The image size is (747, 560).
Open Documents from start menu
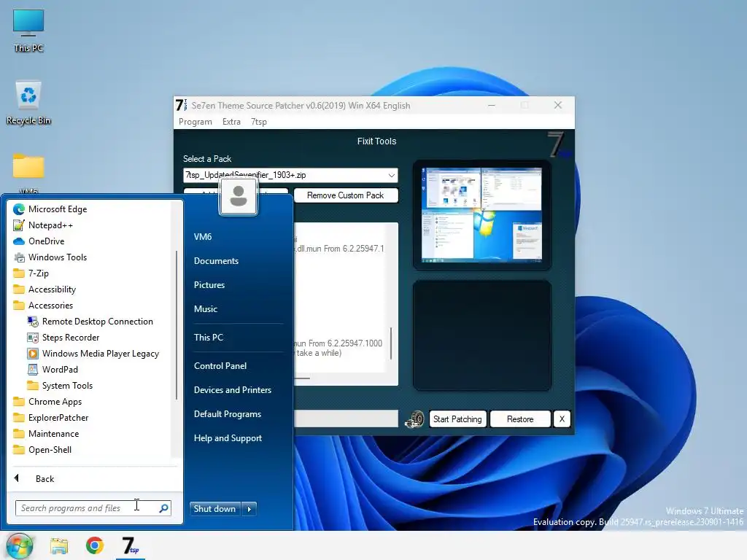(216, 261)
